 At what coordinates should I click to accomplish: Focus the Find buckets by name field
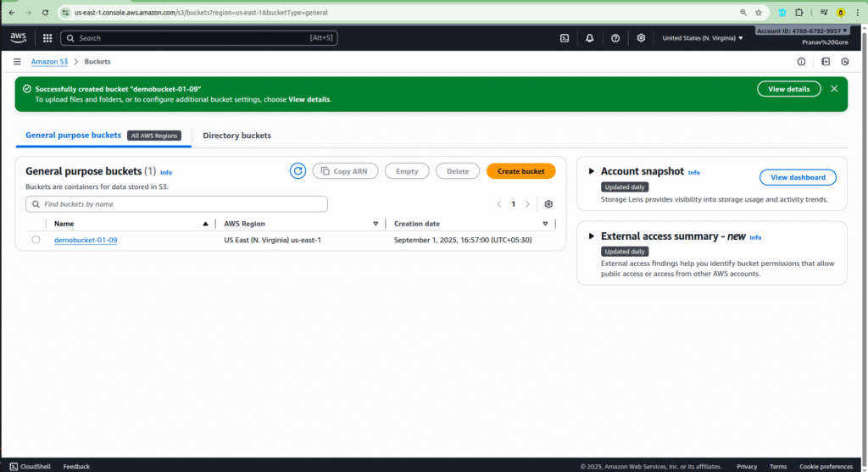(x=176, y=204)
